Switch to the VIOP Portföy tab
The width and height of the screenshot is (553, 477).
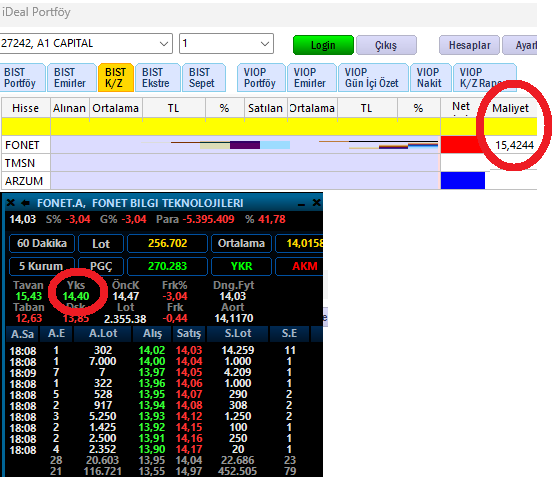[261, 78]
